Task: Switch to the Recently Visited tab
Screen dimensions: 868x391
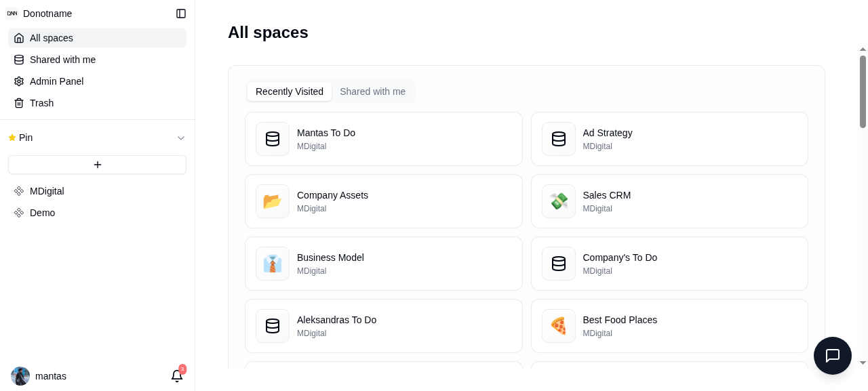Action: pyautogui.click(x=290, y=91)
